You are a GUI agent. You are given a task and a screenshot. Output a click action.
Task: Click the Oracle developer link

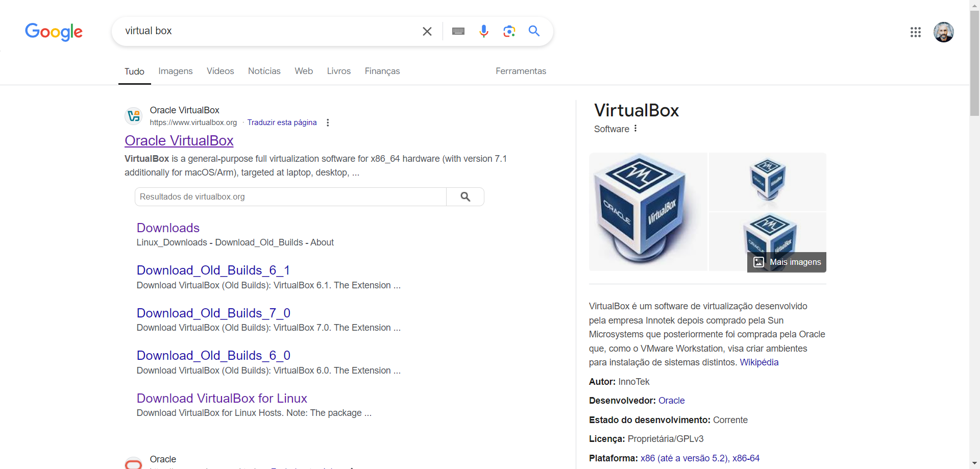point(671,401)
